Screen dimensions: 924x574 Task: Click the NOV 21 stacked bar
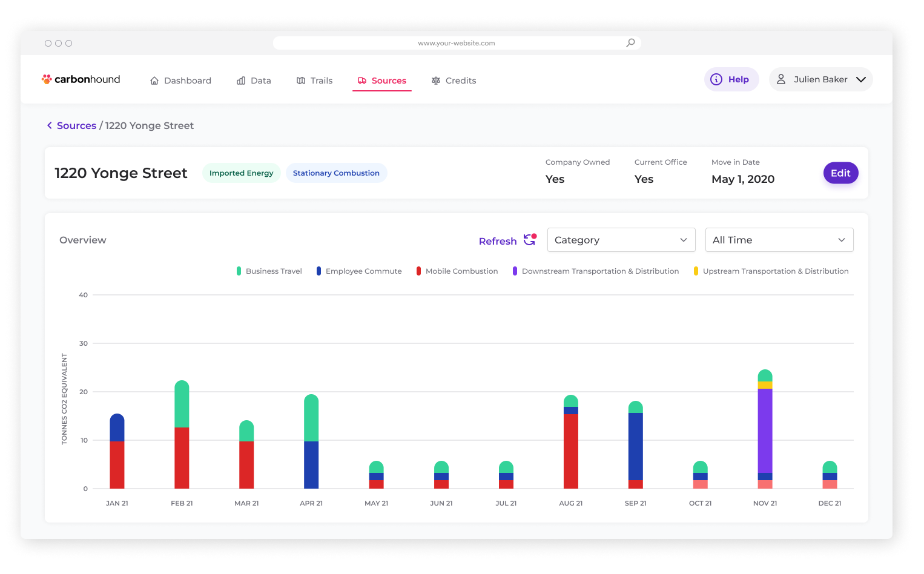tap(765, 430)
